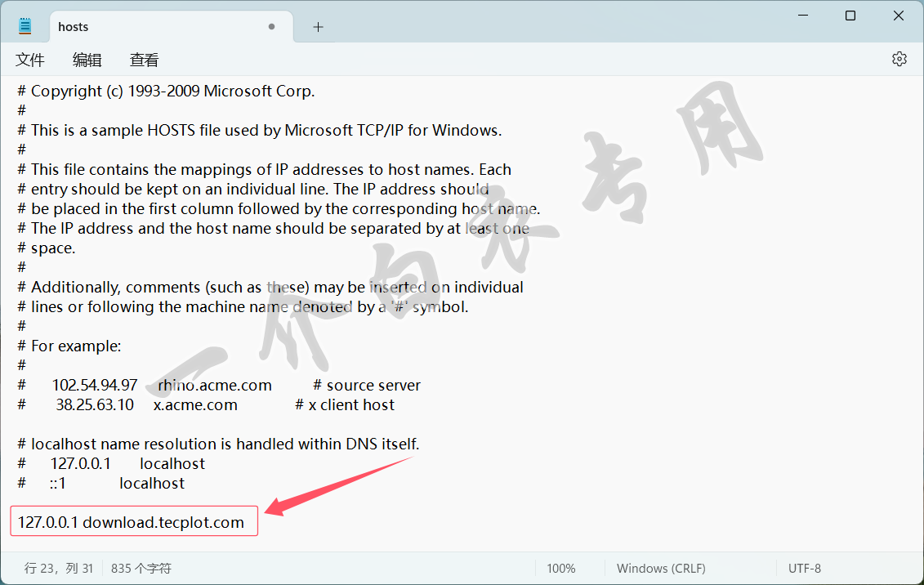Click the rhino.acme.com host name
The width and height of the screenshot is (924, 585).
[215, 386]
